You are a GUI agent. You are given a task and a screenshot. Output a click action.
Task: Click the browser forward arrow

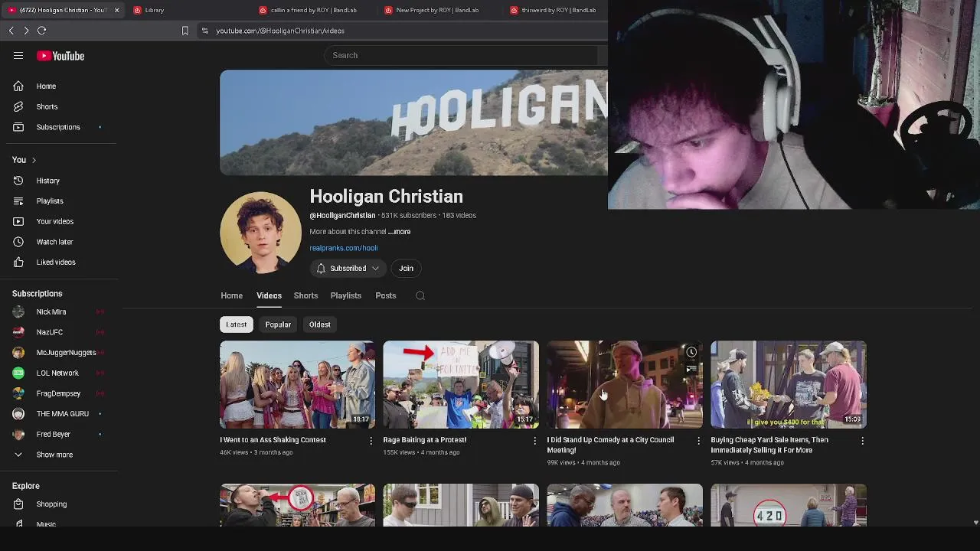[x=26, y=31]
